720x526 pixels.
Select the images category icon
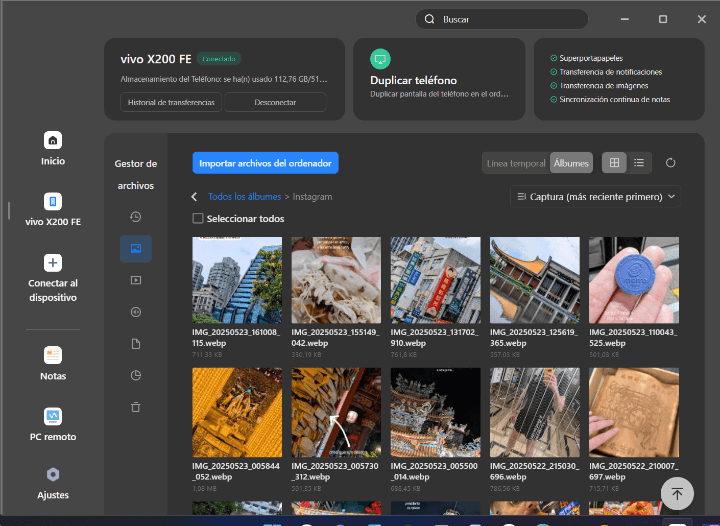(136, 248)
